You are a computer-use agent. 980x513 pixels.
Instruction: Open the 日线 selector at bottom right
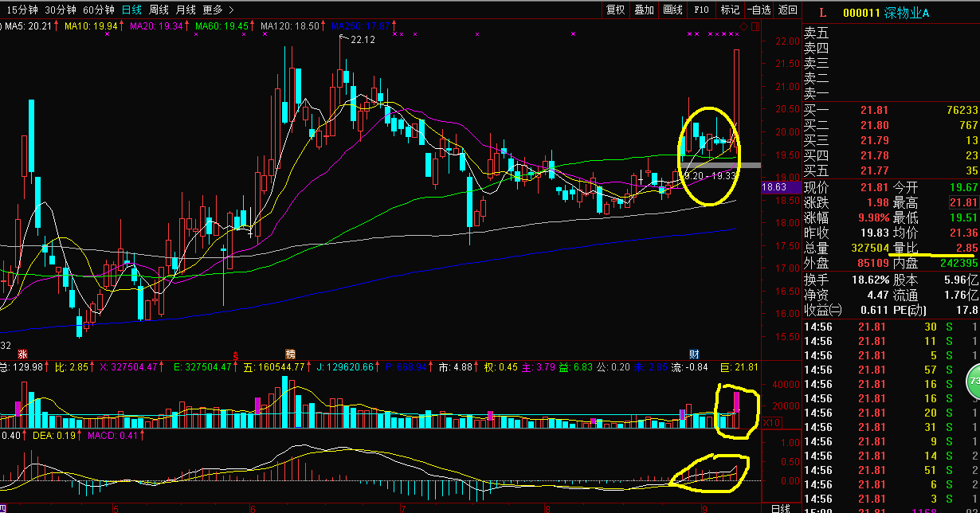pyautogui.click(x=781, y=507)
